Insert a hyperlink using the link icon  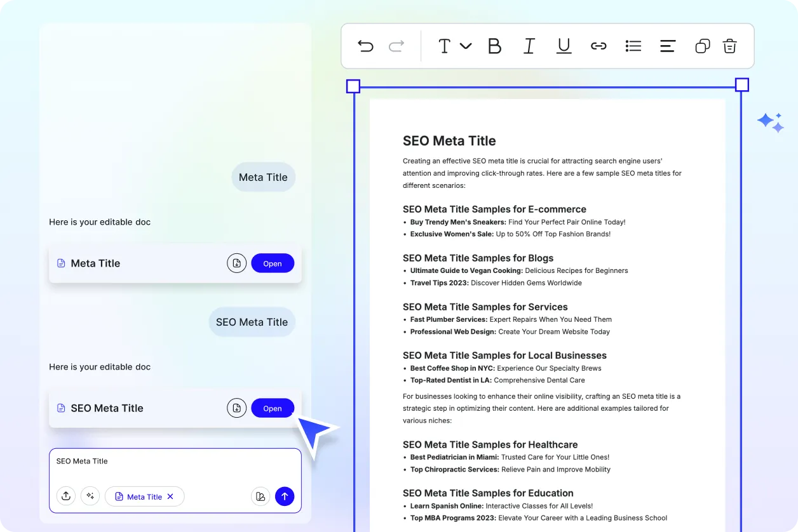pyautogui.click(x=598, y=46)
